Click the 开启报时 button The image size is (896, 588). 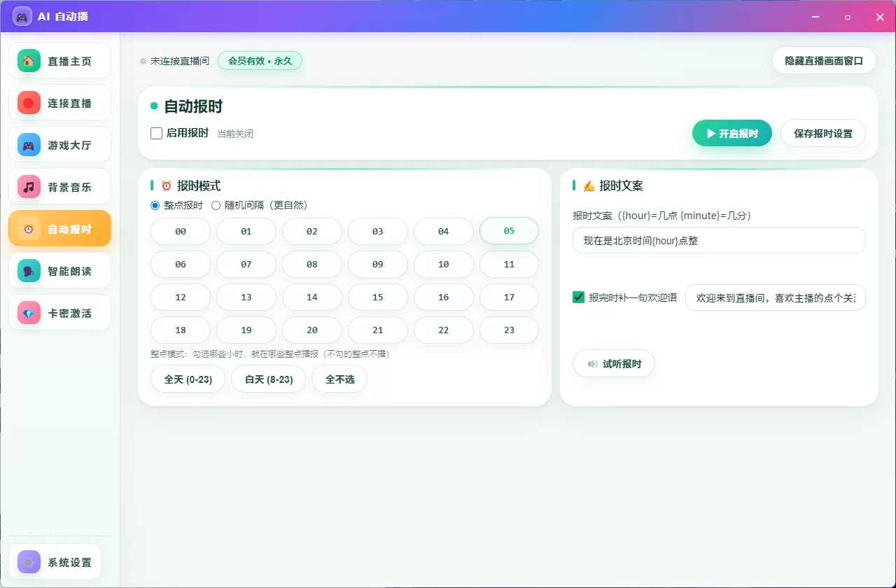coord(732,133)
